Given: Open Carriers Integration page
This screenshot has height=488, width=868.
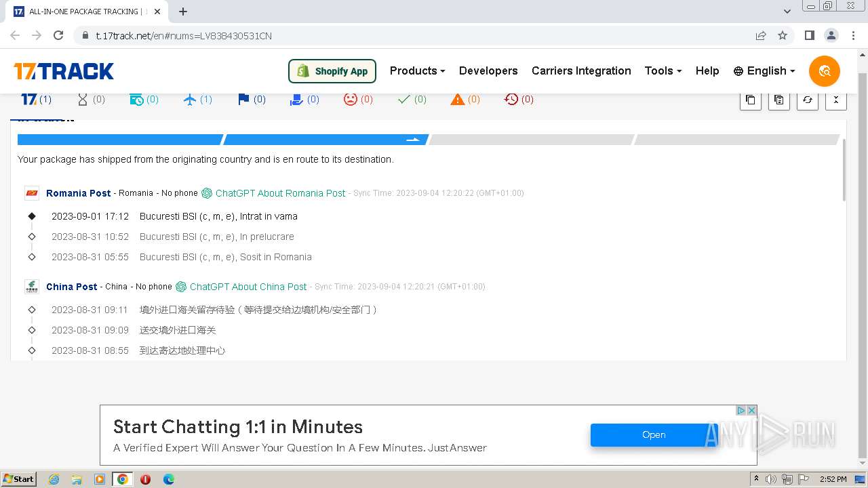Looking at the screenshot, I should 581,70.
